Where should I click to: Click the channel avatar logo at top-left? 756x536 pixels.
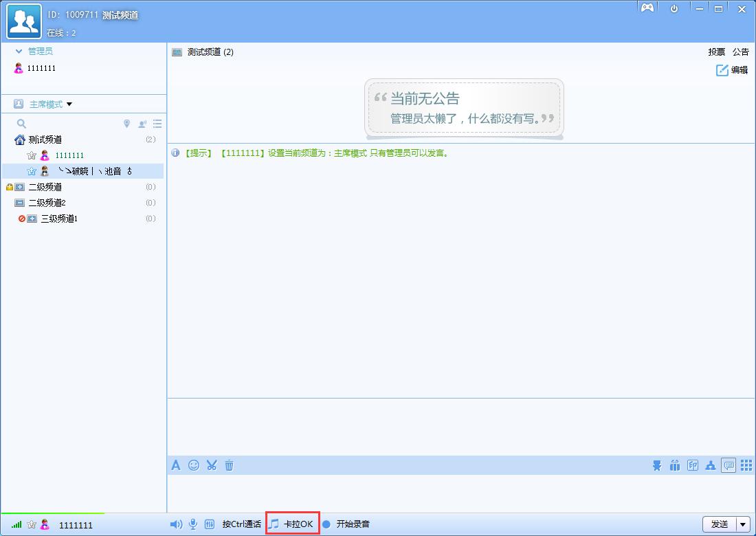24,21
